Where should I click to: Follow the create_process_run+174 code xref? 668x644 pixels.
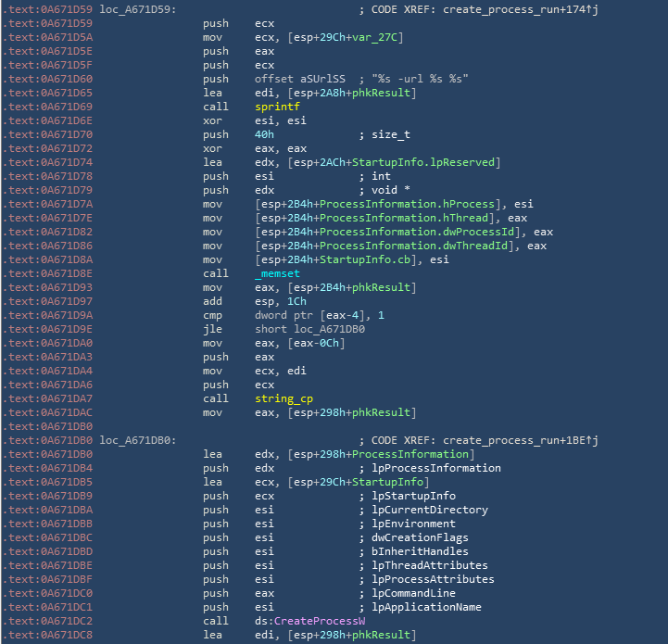click(x=518, y=9)
